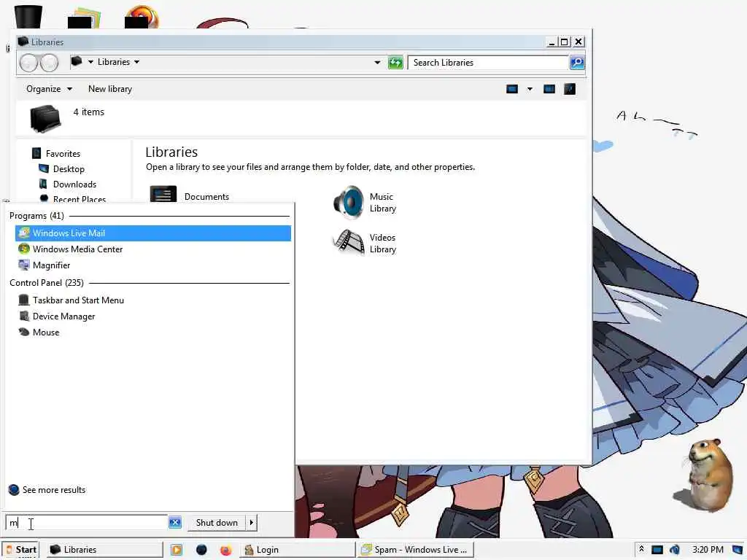Click the Libraries address bar folder icon
Viewport: 747px width, 560px height.
pos(77,61)
